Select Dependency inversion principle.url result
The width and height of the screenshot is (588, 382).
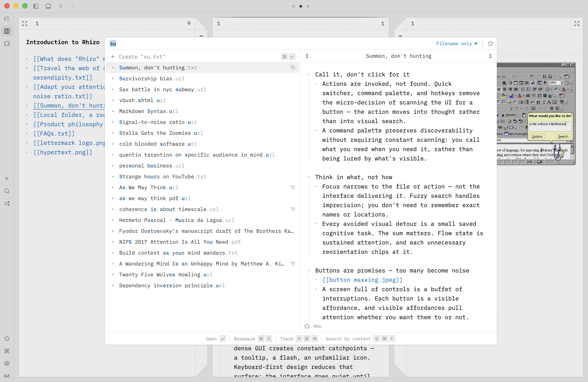[x=203, y=285]
